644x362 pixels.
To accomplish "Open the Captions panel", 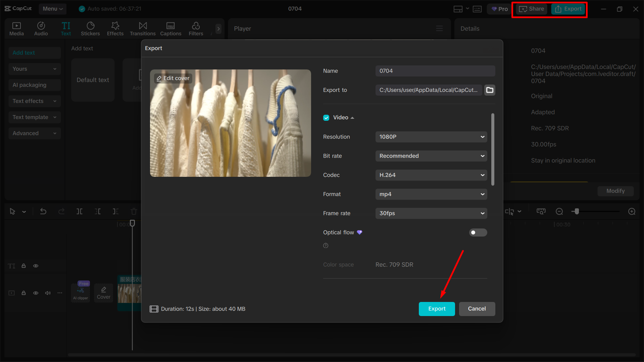I will [170, 29].
